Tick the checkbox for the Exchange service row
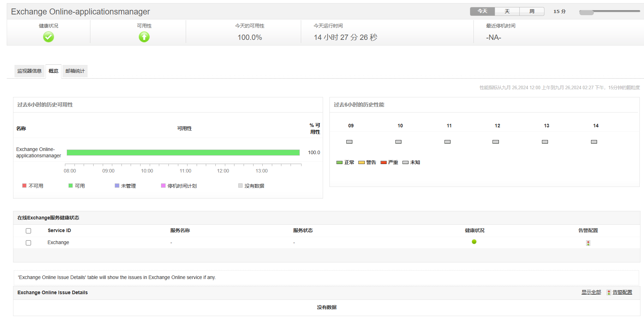The height and width of the screenshot is (321, 644). pos(29,243)
